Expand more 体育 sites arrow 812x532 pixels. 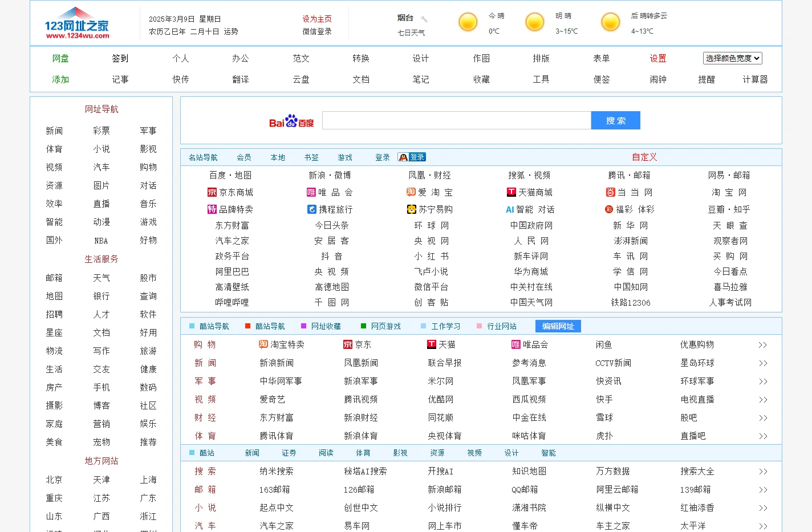tap(763, 436)
